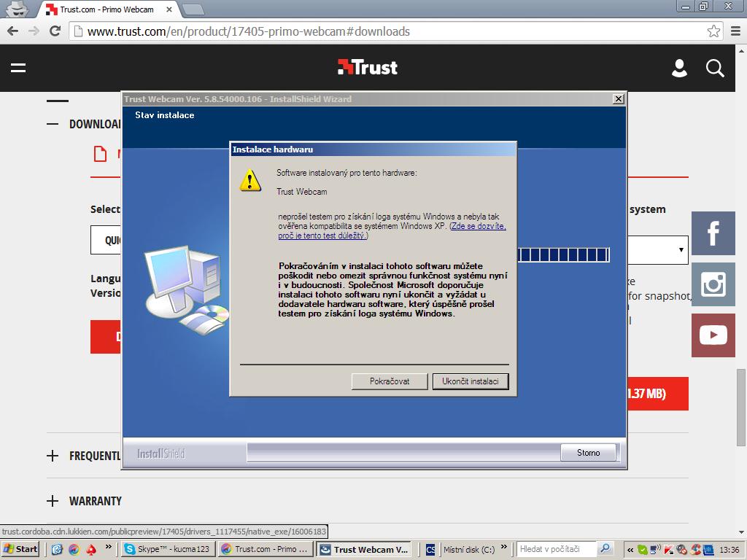
Task: Open the Chrome menu button
Action: [x=735, y=31]
